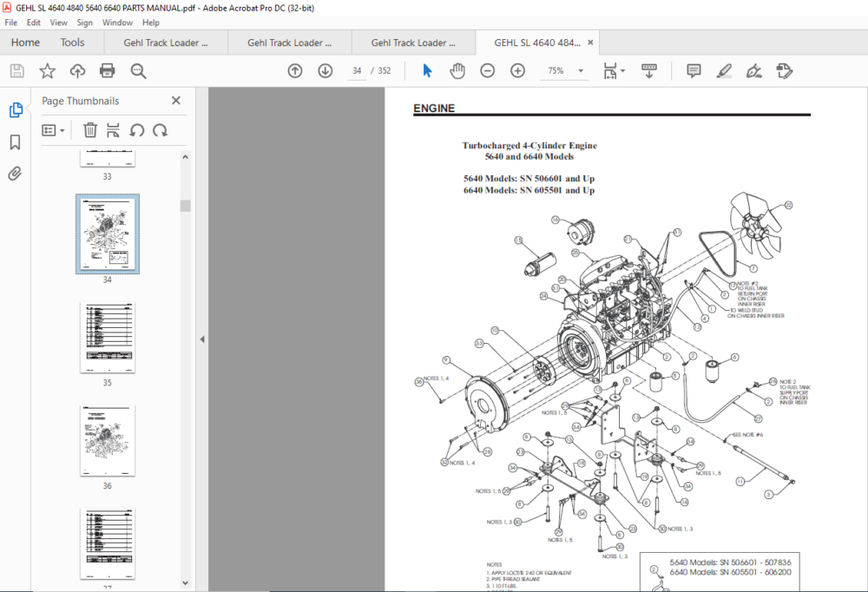Switch to second Gehl Track Loader tab
868x592 pixels.
(x=290, y=43)
